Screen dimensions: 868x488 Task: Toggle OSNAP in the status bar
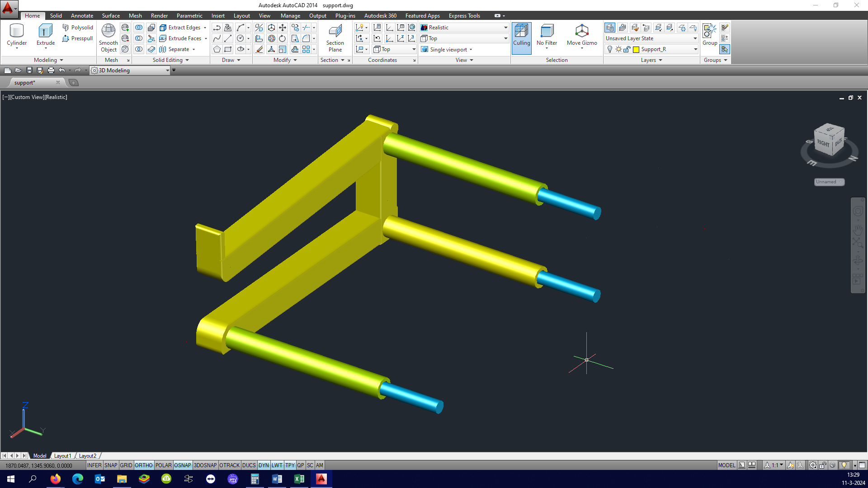click(182, 465)
